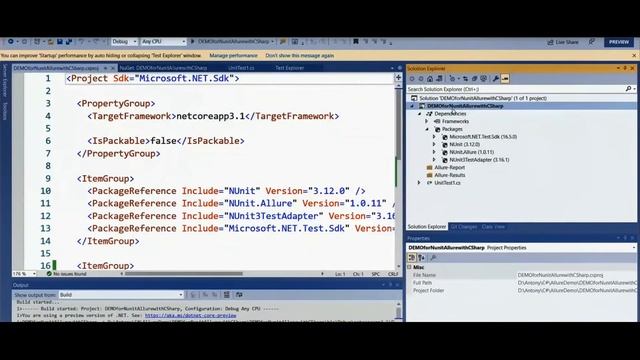This screenshot has height=360, width=640.
Task: Start debugging with the green Play icon
Action: tap(193, 42)
